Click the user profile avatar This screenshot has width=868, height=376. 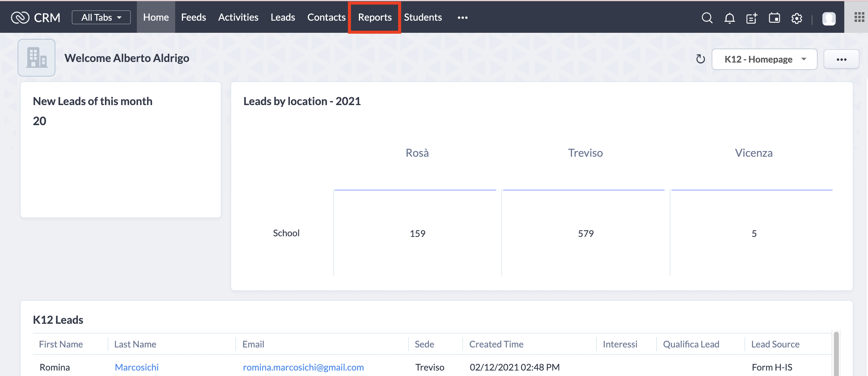828,19
